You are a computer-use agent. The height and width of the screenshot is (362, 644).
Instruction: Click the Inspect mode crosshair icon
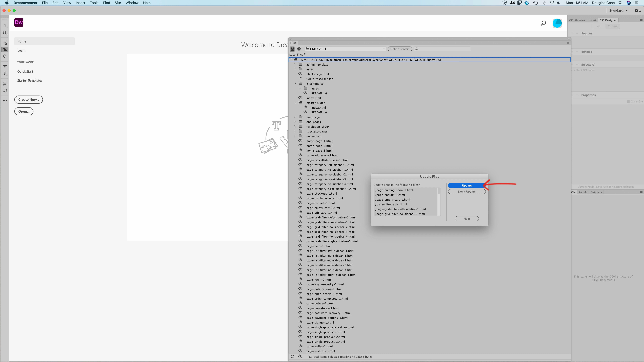pos(5,56)
